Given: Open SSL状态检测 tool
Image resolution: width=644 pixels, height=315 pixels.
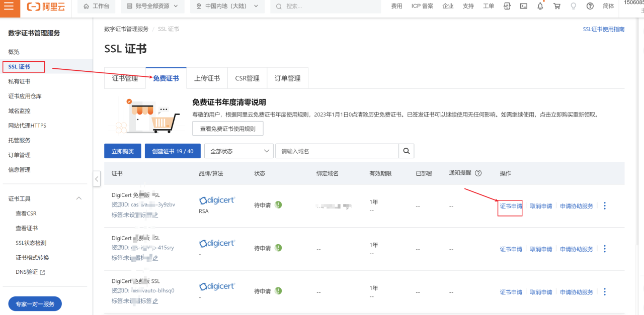Looking at the screenshot, I should tap(31, 243).
